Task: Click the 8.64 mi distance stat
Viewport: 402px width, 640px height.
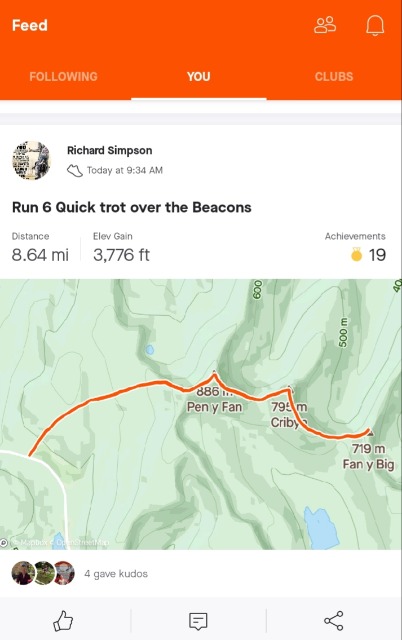Action: (40, 255)
